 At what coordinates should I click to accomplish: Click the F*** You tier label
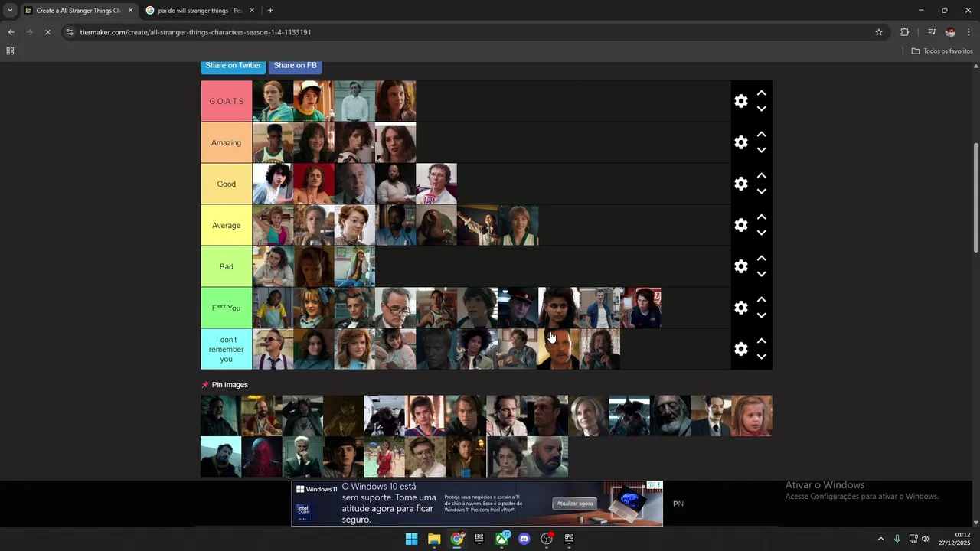[x=226, y=308]
